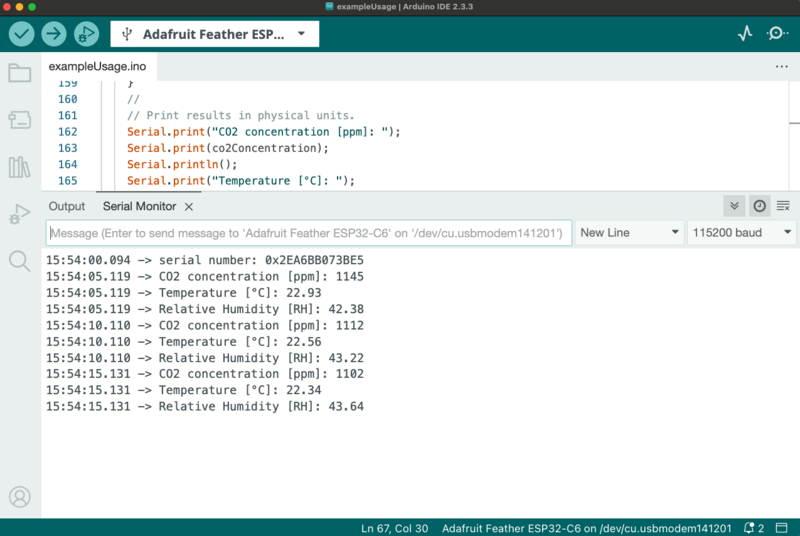Click the CO2 concentration 1112 output line
This screenshot has height=536, width=800.
pyautogui.click(x=205, y=325)
